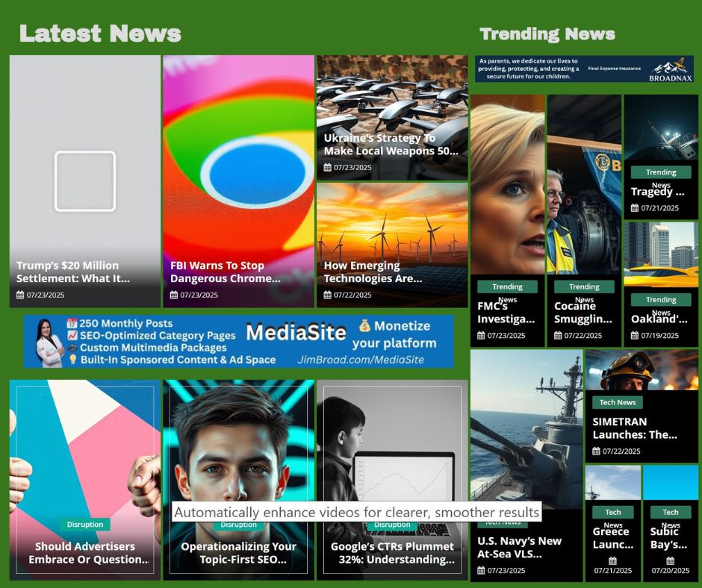Click the yellow car city image above Oakland'

661,254
